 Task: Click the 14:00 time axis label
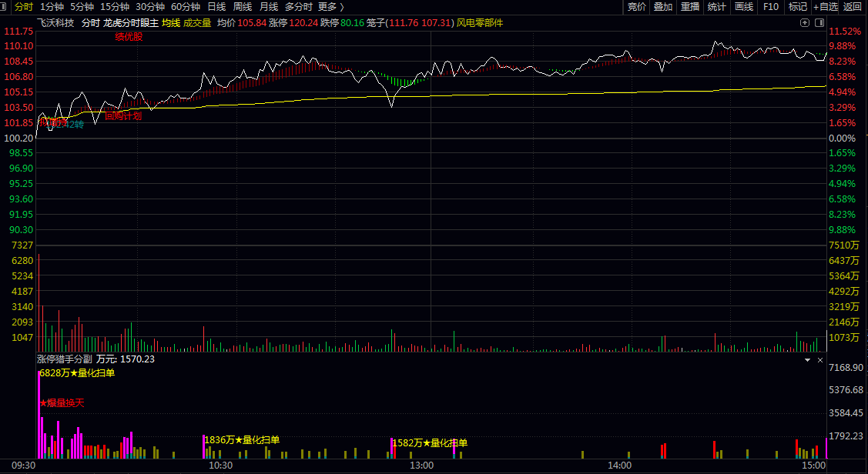[x=619, y=466]
